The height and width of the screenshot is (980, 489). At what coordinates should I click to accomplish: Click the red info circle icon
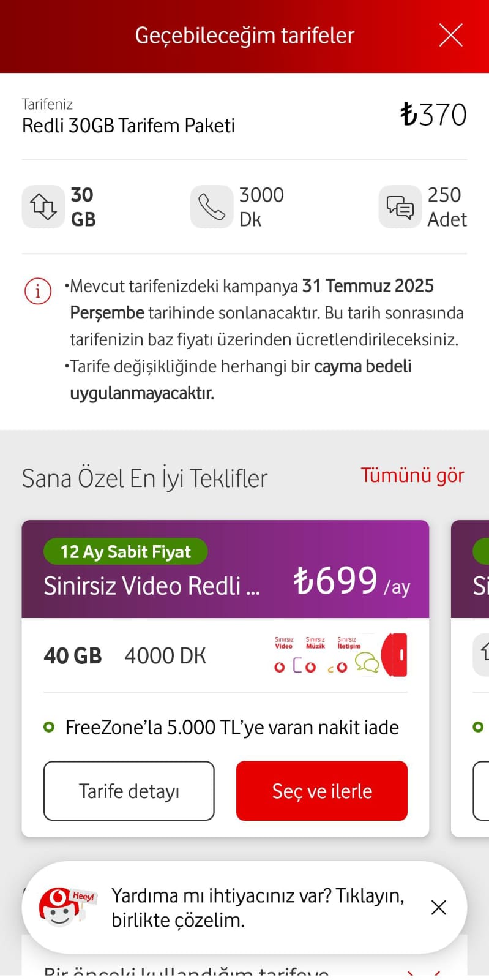point(37,290)
